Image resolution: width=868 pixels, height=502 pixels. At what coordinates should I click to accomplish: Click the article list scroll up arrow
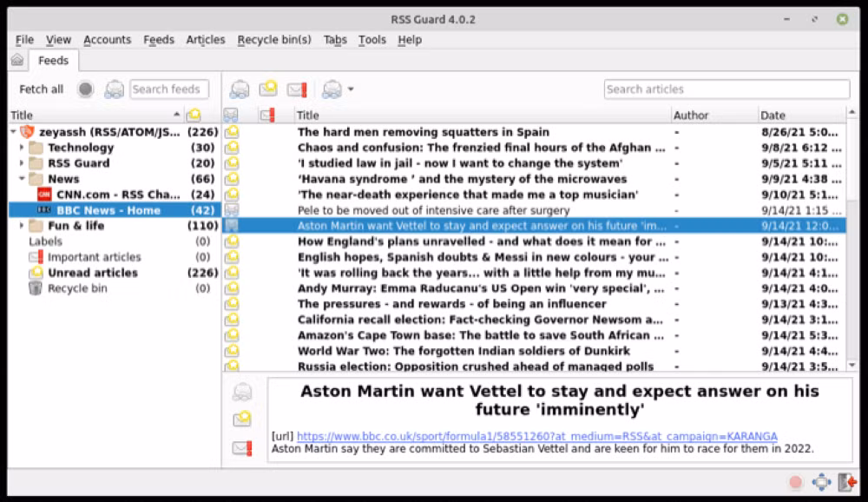[x=852, y=113]
